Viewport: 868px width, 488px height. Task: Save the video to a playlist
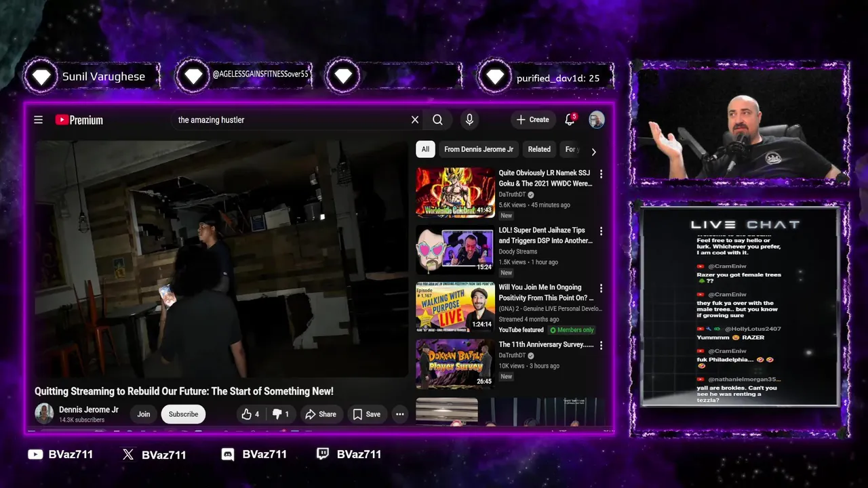pos(366,414)
